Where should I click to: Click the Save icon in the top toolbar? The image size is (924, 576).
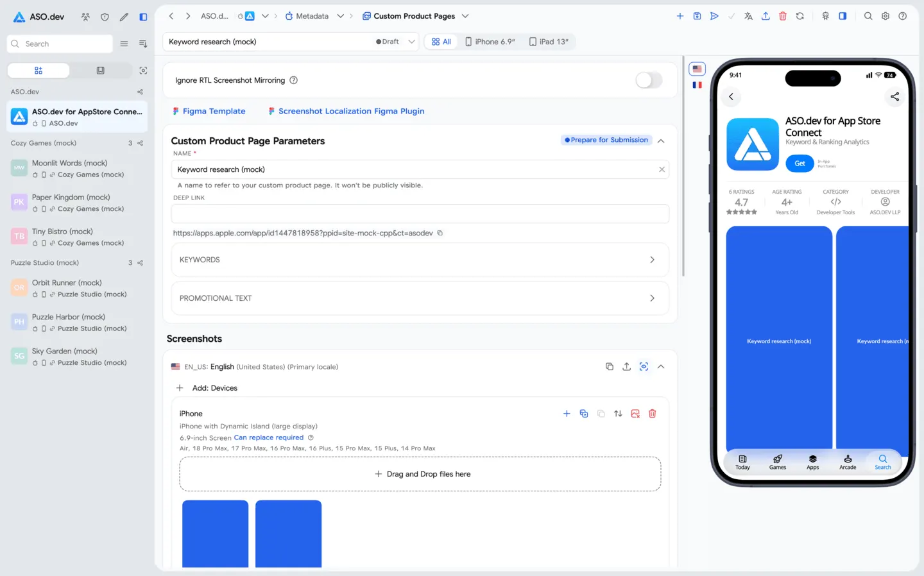tap(697, 16)
